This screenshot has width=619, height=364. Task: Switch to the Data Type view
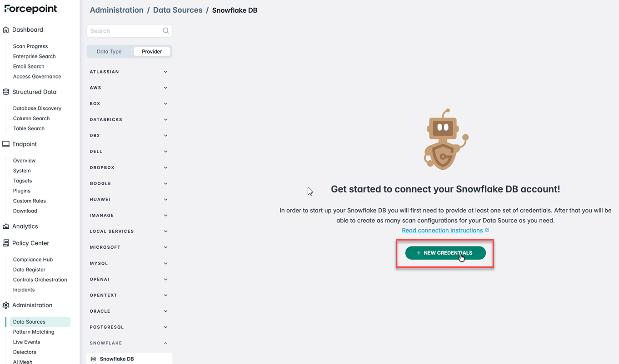109,52
